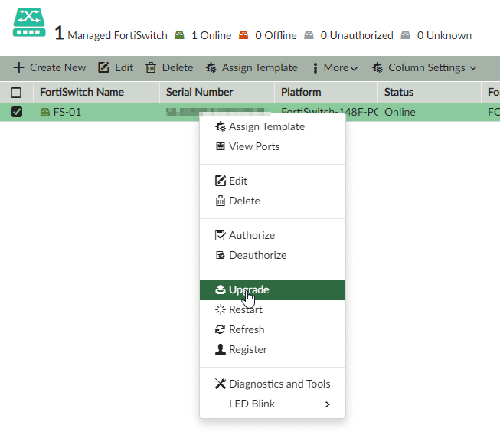Click the Authorize checklist icon

click(221, 235)
